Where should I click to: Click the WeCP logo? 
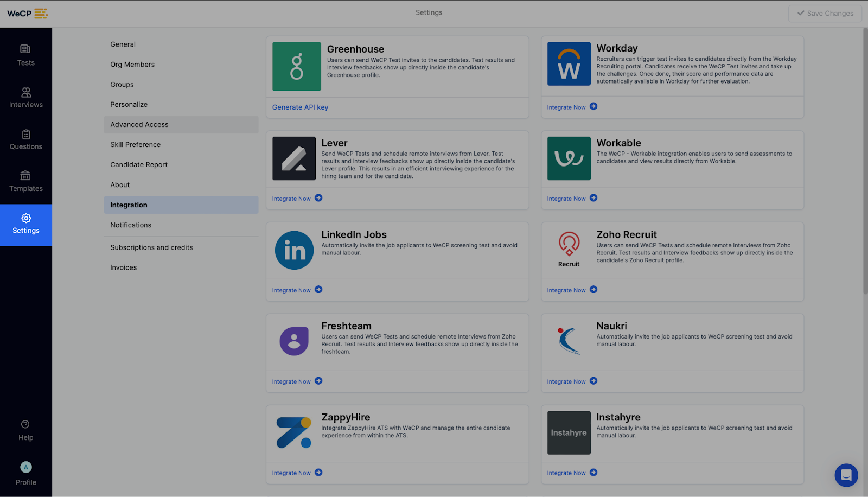pos(28,14)
